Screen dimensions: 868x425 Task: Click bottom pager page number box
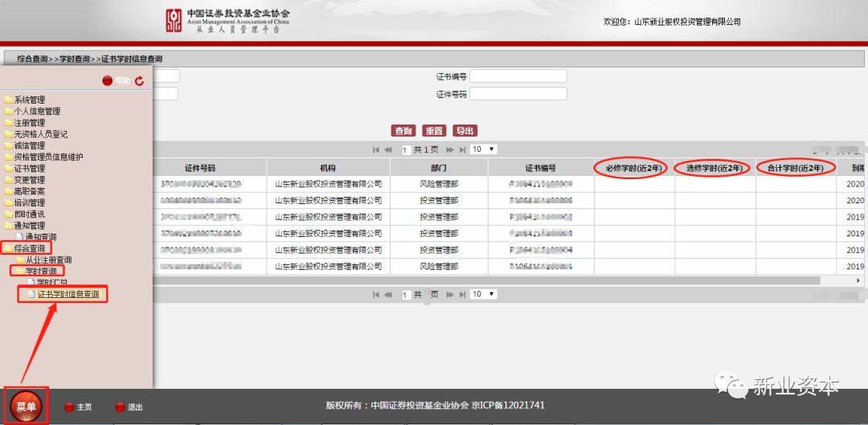(x=407, y=296)
